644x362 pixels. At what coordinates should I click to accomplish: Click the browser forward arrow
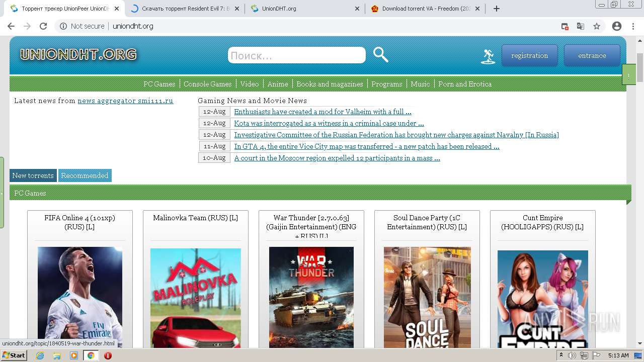tap(27, 26)
